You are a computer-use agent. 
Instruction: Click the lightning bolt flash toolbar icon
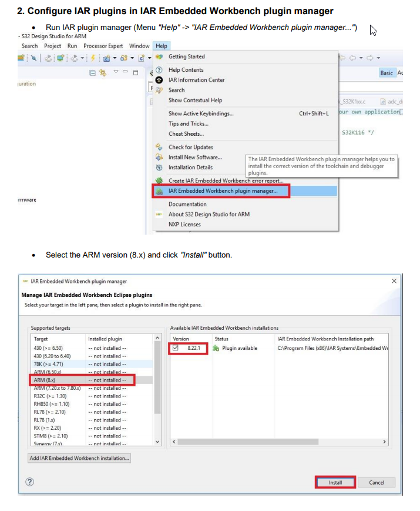click(x=93, y=58)
